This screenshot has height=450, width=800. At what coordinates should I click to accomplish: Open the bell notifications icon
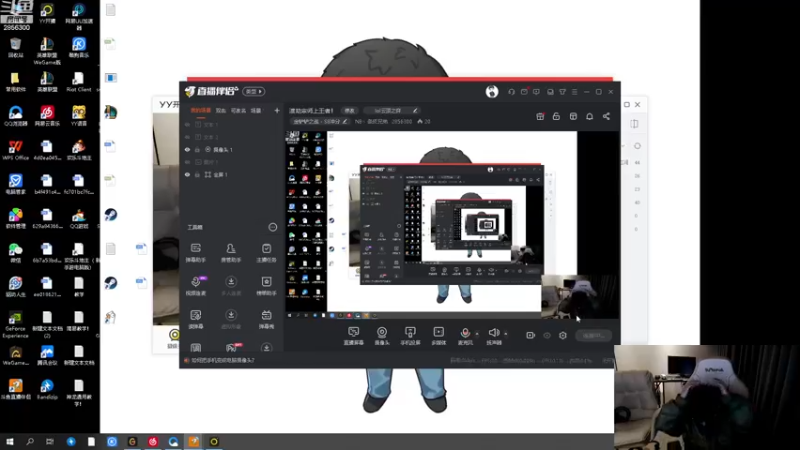click(x=589, y=116)
